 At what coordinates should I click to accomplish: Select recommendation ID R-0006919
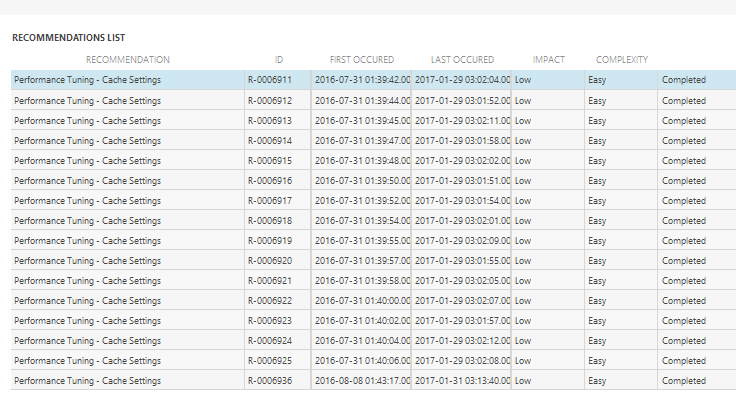[x=270, y=241]
